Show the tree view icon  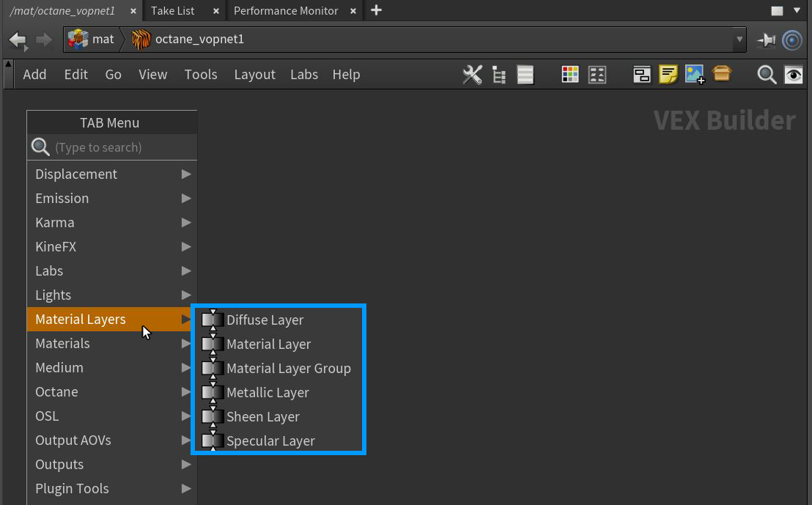(499, 75)
